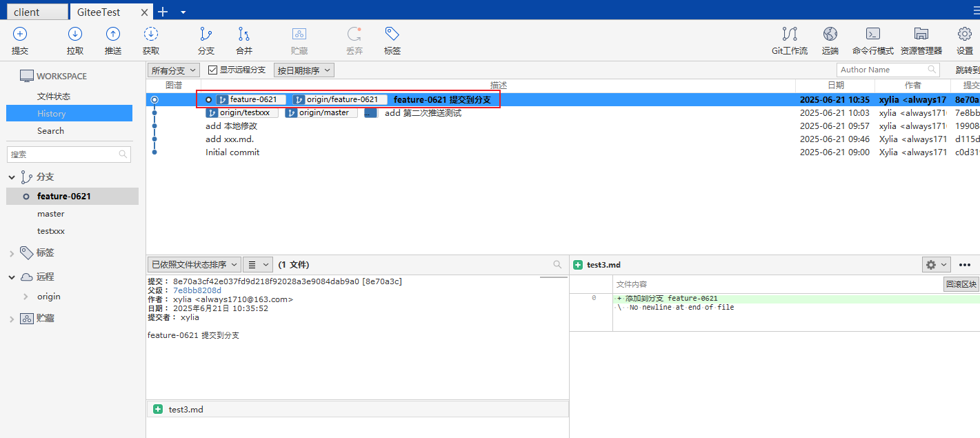Collapse the 分支 section in sidebar

tap(12, 177)
